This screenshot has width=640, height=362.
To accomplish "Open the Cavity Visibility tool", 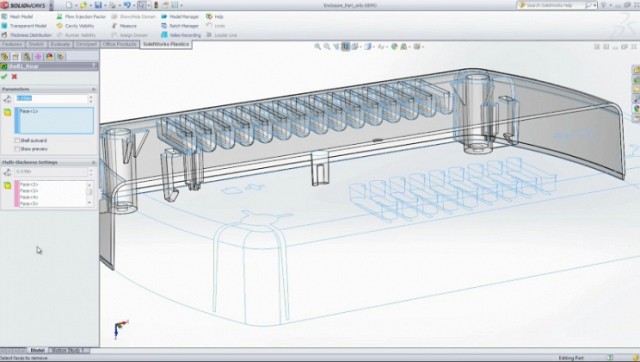I will [76, 26].
